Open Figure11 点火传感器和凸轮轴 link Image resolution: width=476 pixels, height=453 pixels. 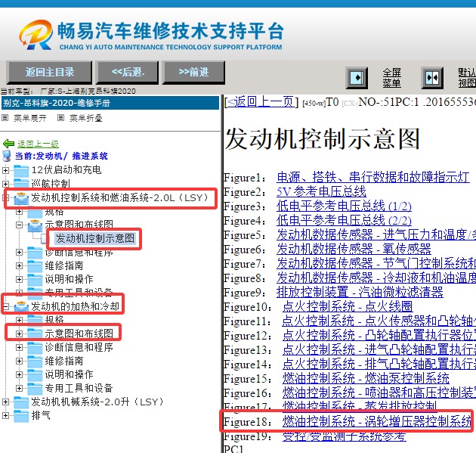point(379,321)
